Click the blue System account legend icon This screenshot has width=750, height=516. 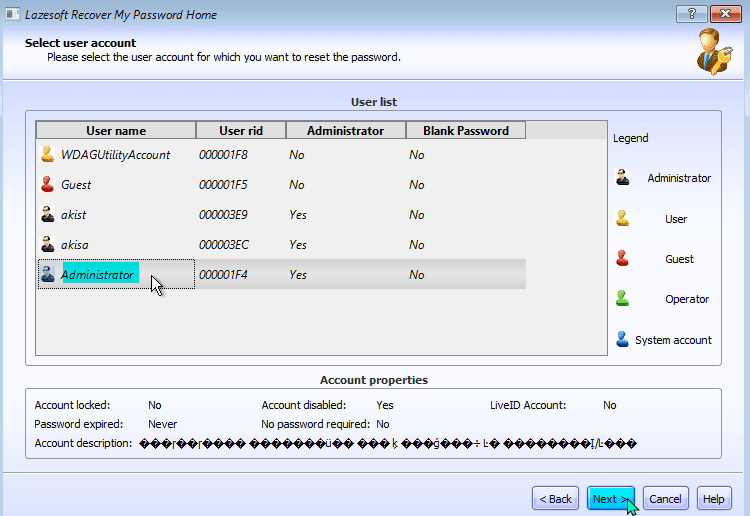622,340
